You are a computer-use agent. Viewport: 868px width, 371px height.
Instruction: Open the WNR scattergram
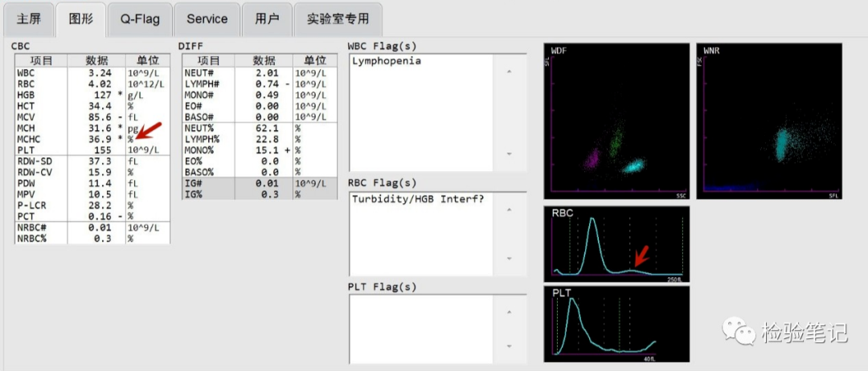tap(769, 121)
